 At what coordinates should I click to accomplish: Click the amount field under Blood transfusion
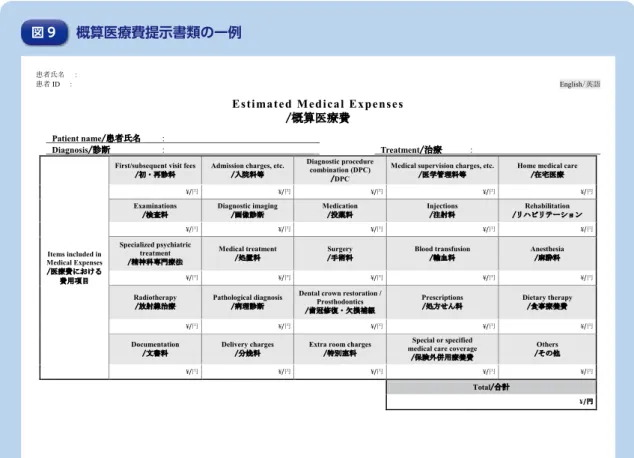442,278
